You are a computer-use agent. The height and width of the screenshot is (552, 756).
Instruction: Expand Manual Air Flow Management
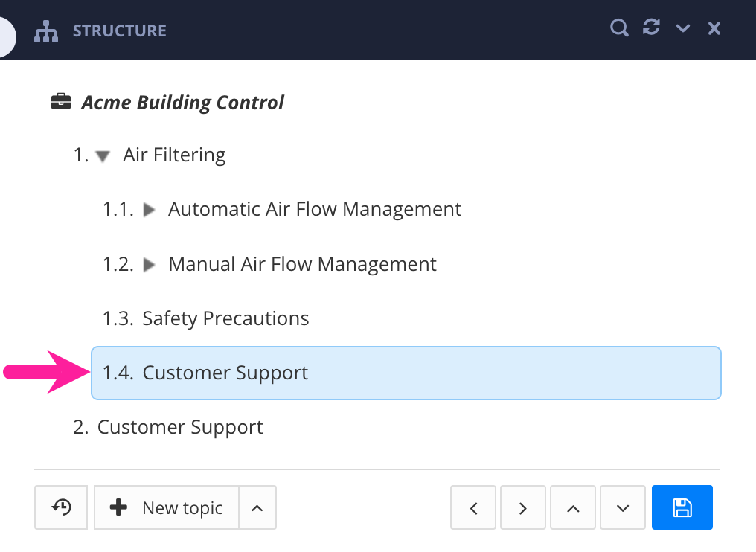[x=149, y=265]
